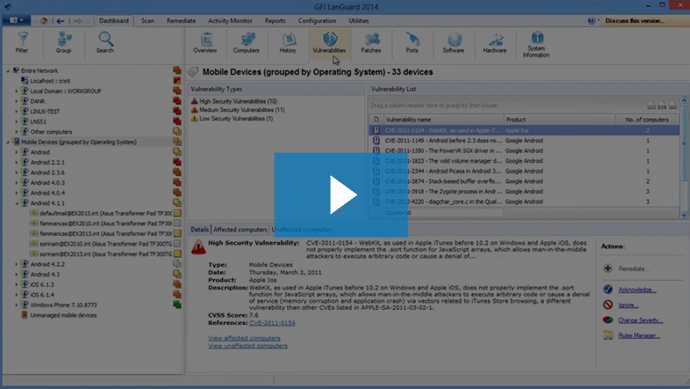Open the CVE-2011-0154 reference link
Viewport: 690px width, 389px height.
pyautogui.click(x=272, y=323)
